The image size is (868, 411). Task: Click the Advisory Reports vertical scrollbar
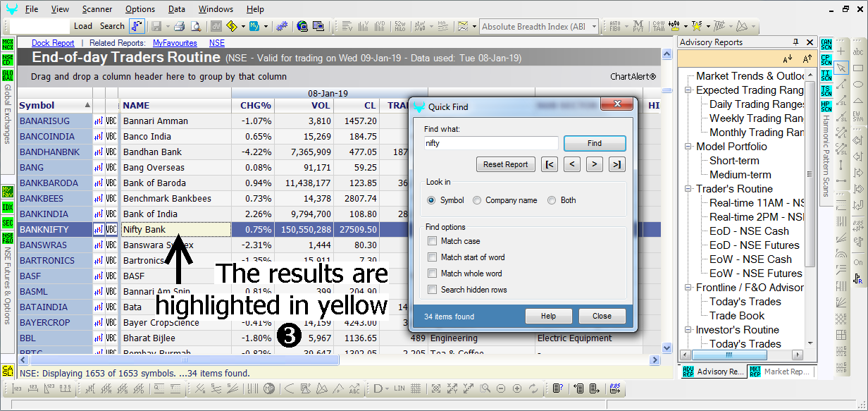coord(810,208)
